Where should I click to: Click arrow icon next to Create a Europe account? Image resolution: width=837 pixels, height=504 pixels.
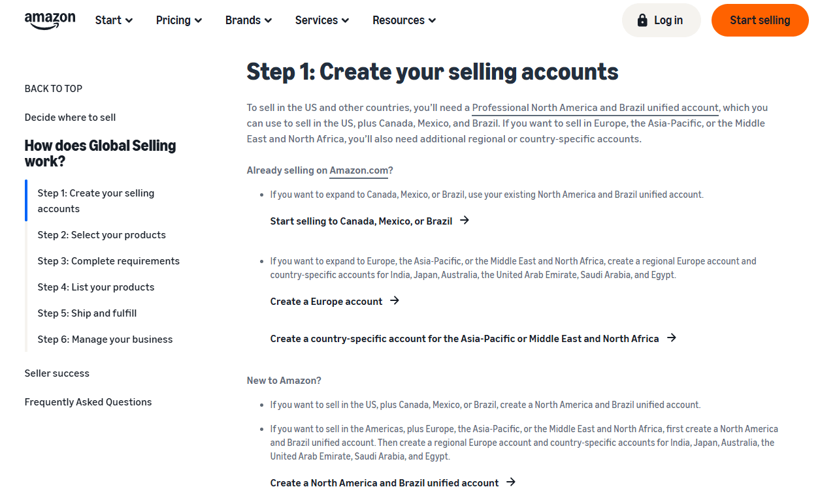click(x=395, y=301)
